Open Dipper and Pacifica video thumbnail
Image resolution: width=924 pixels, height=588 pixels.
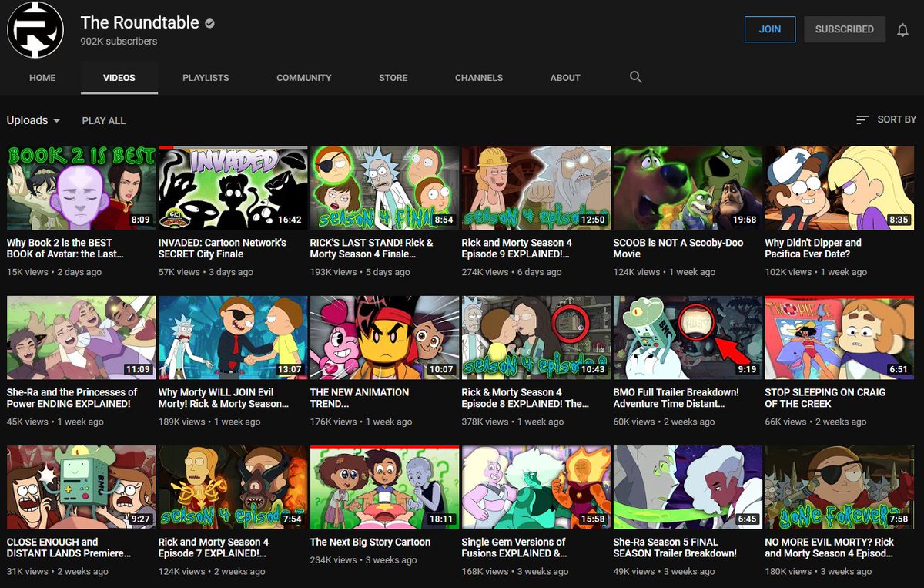839,188
